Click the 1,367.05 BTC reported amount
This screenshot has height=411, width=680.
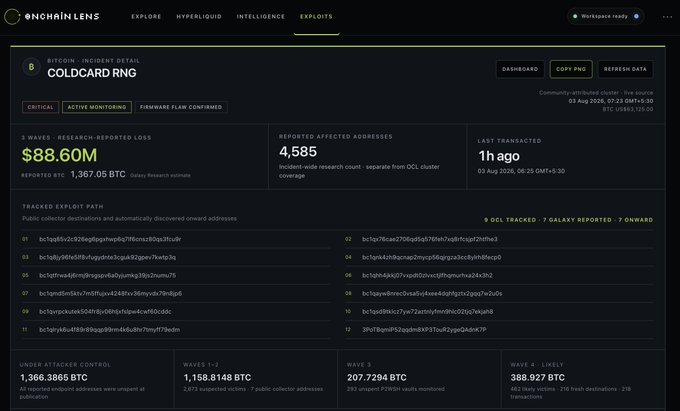click(x=98, y=174)
